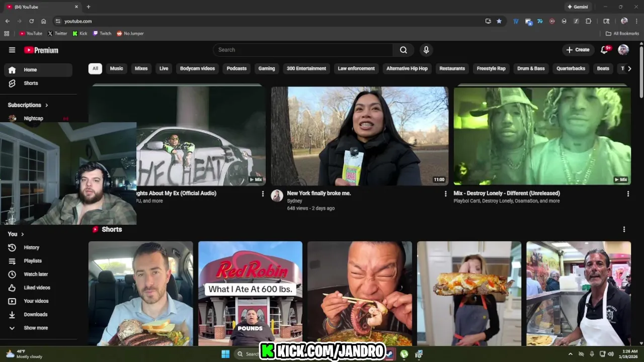Select the Podcasts filter chip
Screen dimensions: 644x362
tap(236, 68)
